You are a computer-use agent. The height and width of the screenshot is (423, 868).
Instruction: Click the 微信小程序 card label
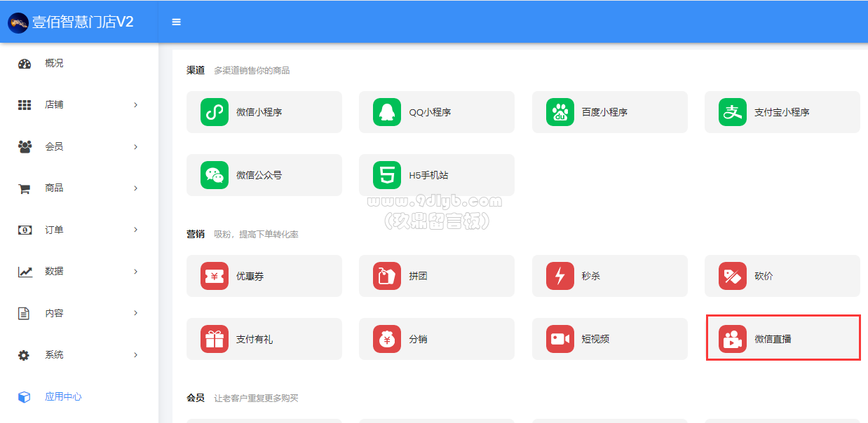point(259,112)
